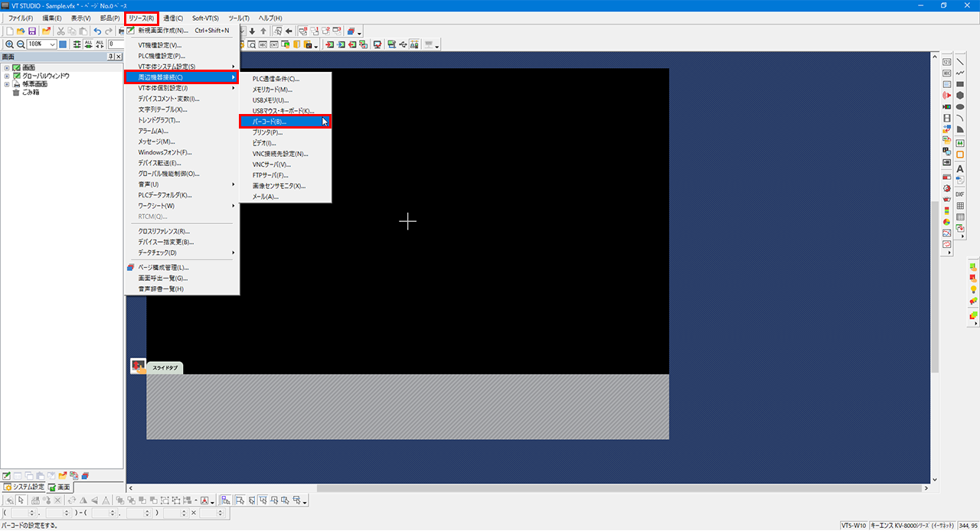
Task: Open the 100% zoom level dropdown
Action: tap(52, 45)
